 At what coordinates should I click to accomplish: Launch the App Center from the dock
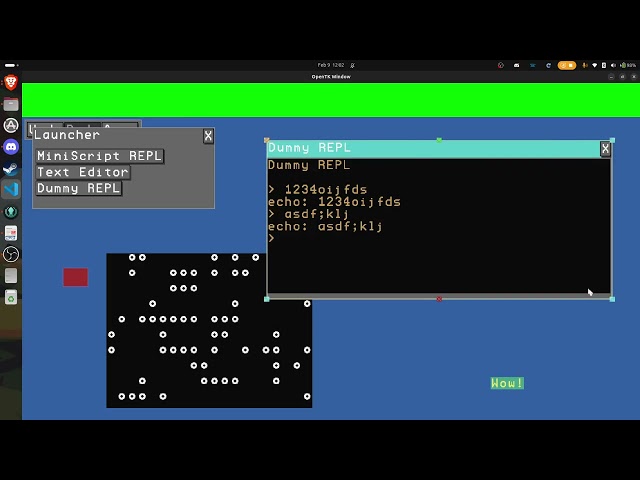click(x=11, y=125)
